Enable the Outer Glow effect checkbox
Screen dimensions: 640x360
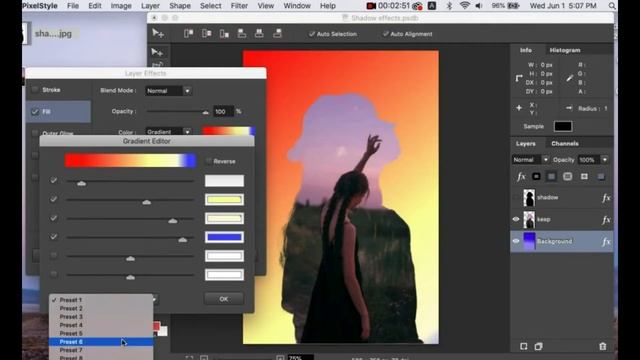pyautogui.click(x=35, y=133)
